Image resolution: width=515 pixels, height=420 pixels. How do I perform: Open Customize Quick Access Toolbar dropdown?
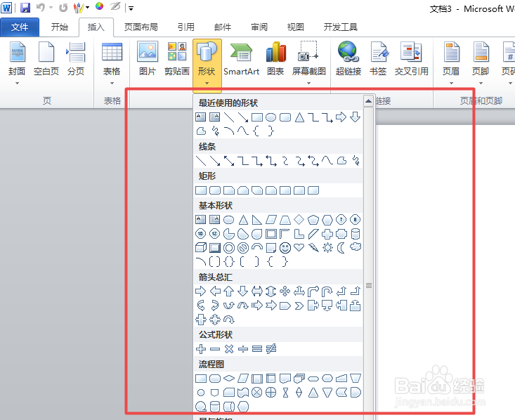point(131,8)
